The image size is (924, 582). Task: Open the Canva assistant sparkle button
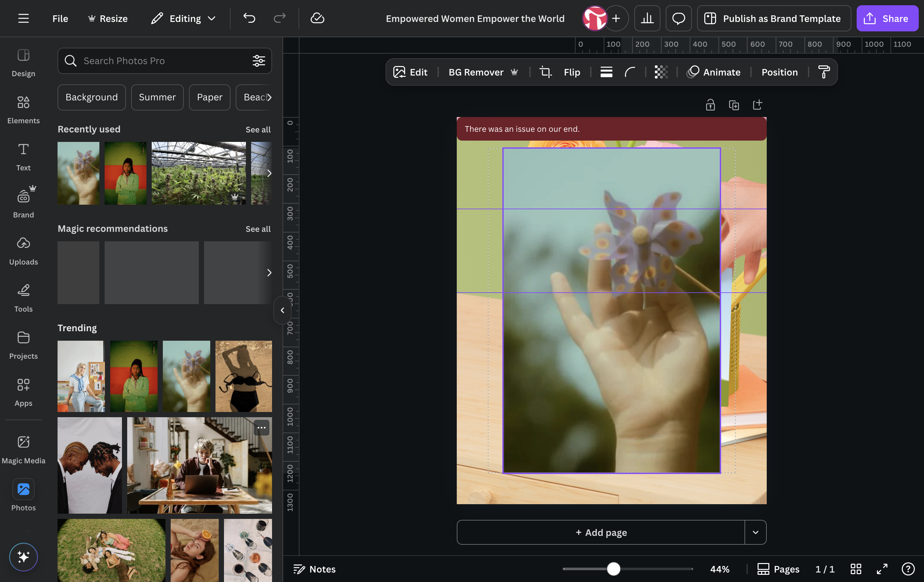[24, 557]
